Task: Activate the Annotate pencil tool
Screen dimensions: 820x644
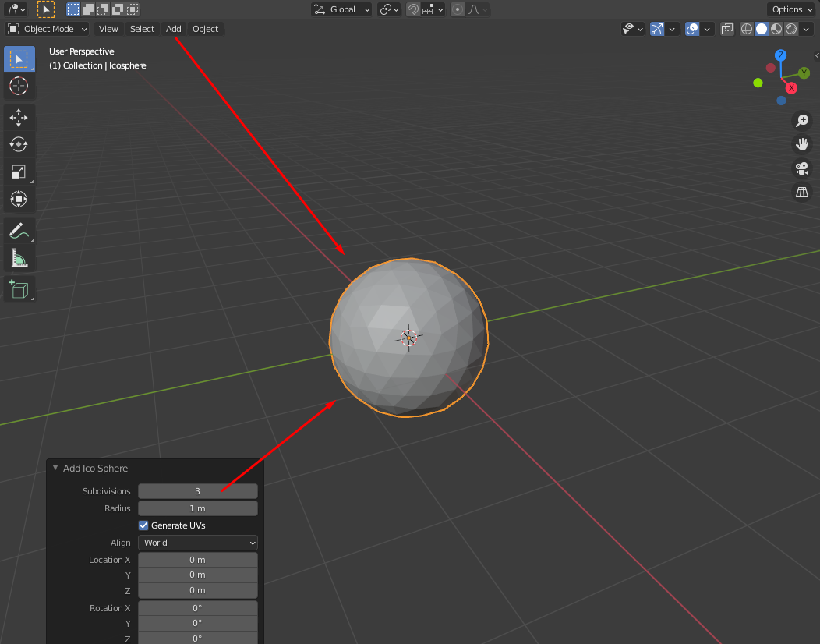Action: (x=19, y=231)
